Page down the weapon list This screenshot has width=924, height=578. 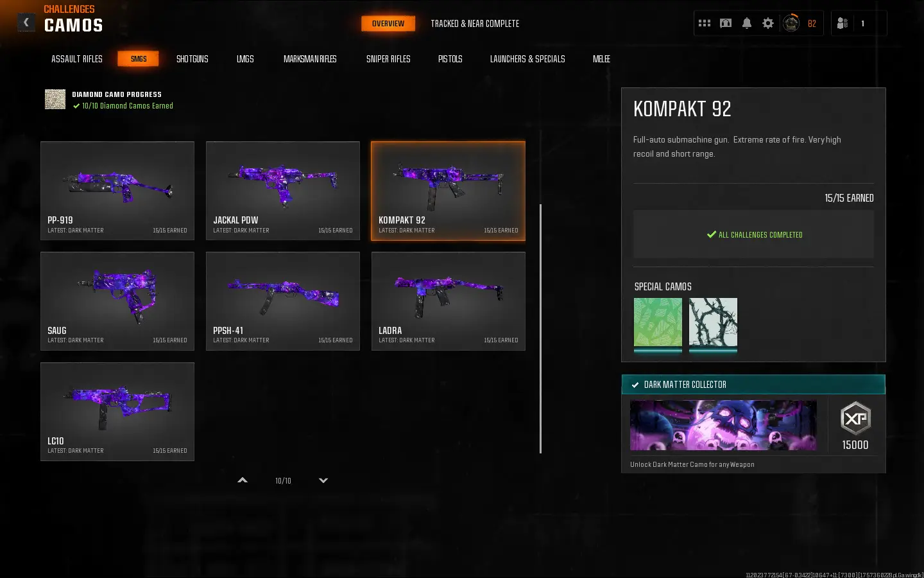323,480
